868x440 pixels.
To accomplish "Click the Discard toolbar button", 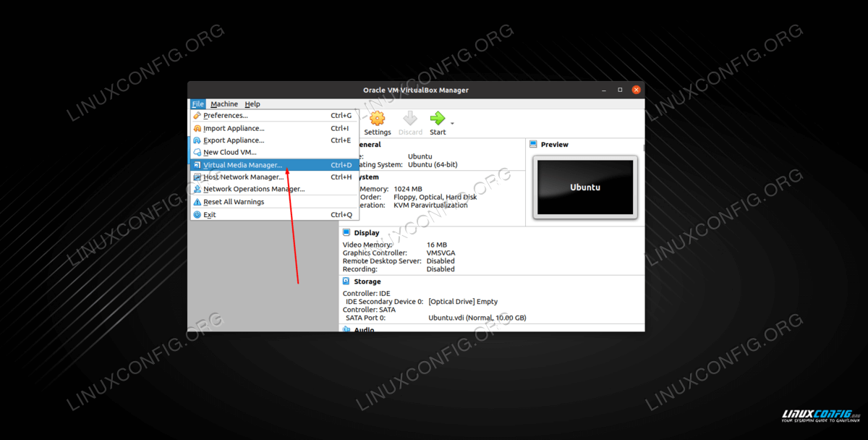I will [410, 122].
